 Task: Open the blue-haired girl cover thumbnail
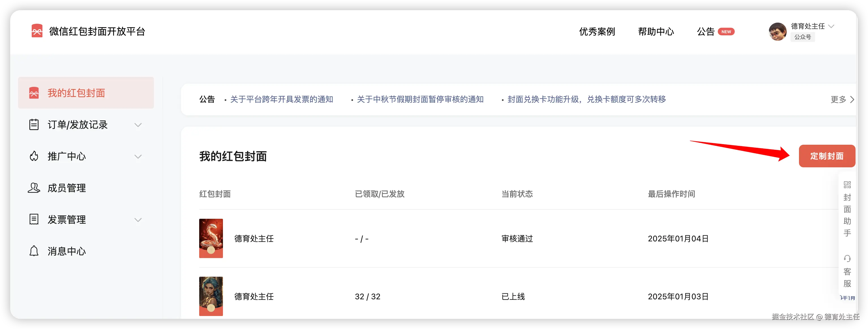click(211, 296)
